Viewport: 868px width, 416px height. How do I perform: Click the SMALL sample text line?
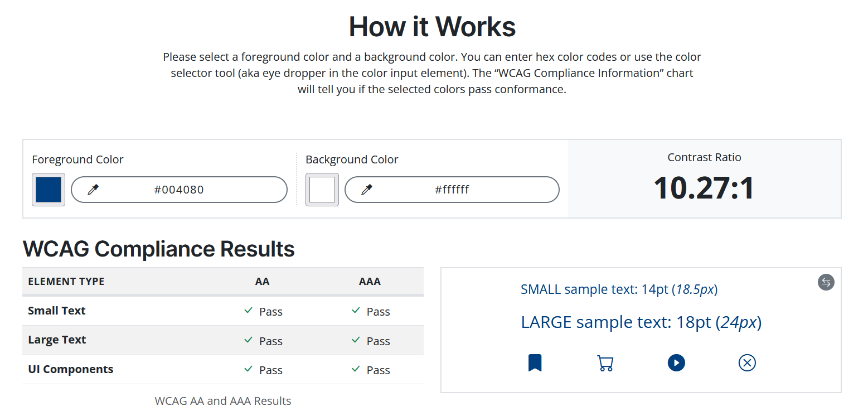pyautogui.click(x=619, y=289)
